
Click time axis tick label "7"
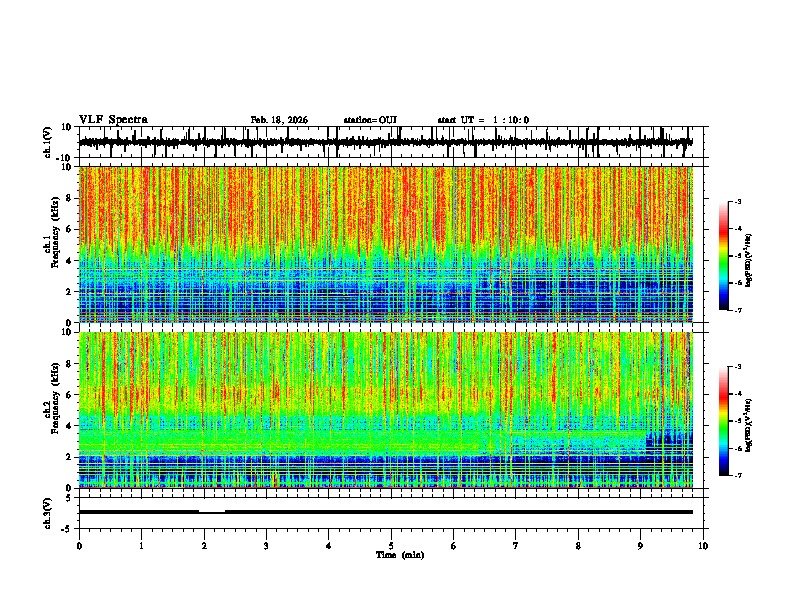pos(516,546)
